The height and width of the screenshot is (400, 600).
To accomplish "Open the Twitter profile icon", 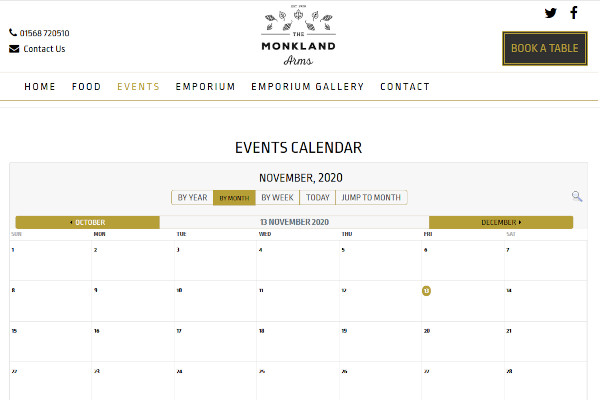I will tap(551, 13).
